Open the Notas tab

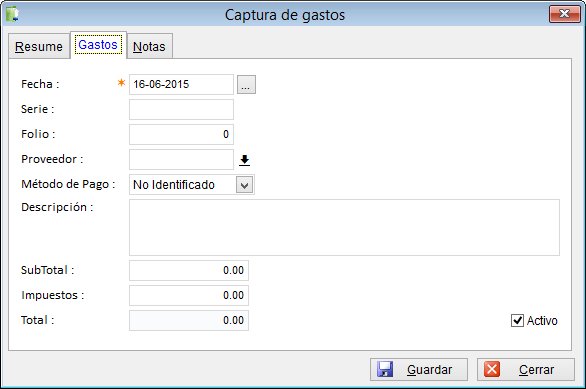149,46
